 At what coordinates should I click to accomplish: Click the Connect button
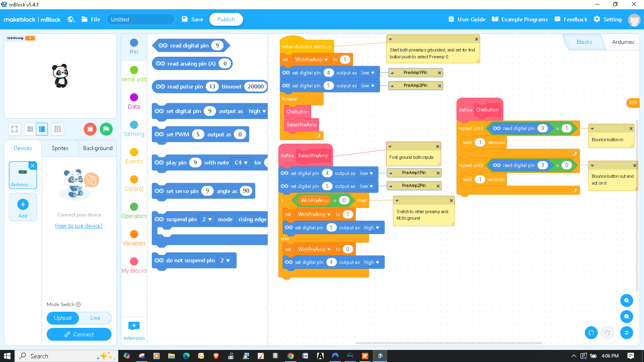(x=79, y=334)
